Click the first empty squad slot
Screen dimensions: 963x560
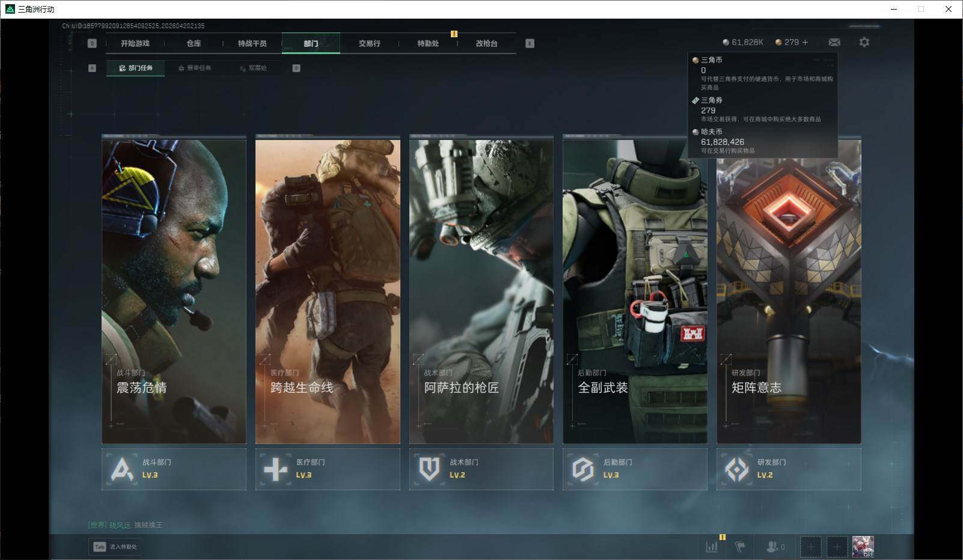(810, 547)
